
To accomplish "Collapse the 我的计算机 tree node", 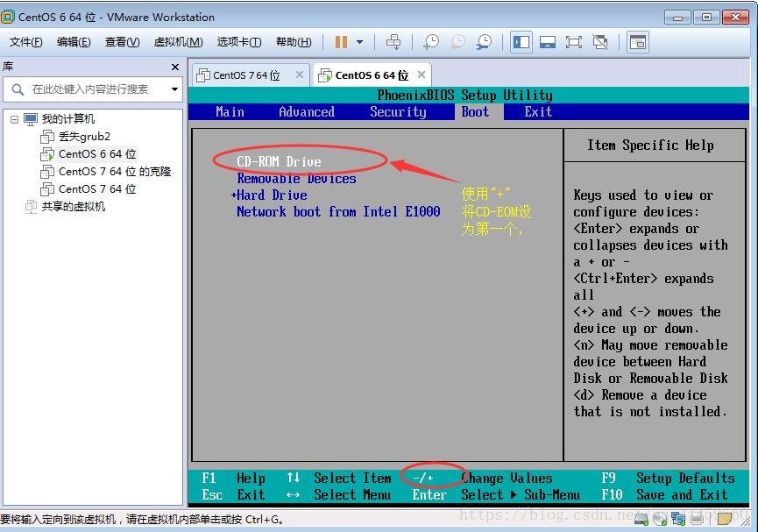I will point(15,119).
